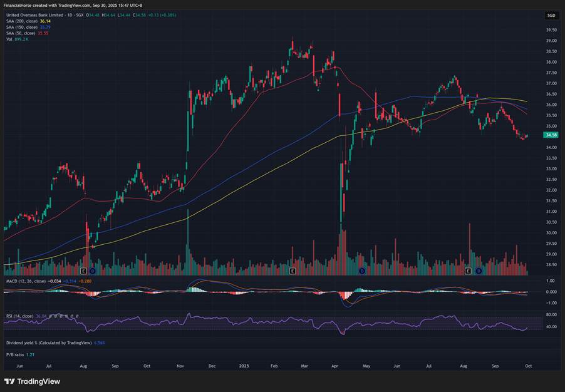
Task: Open the SGD currency selector
Action: (x=551, y=15)
